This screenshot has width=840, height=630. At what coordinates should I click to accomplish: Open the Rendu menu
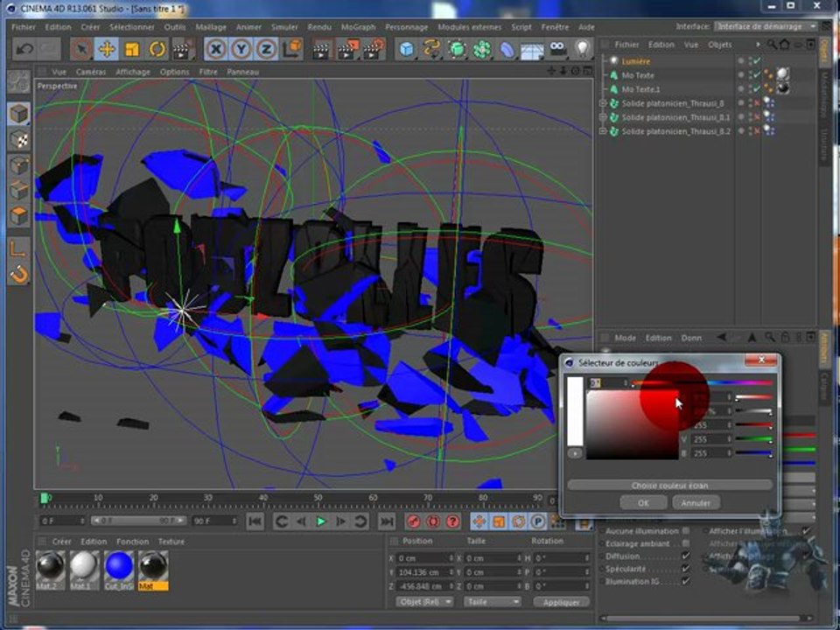tap(318, 27)
